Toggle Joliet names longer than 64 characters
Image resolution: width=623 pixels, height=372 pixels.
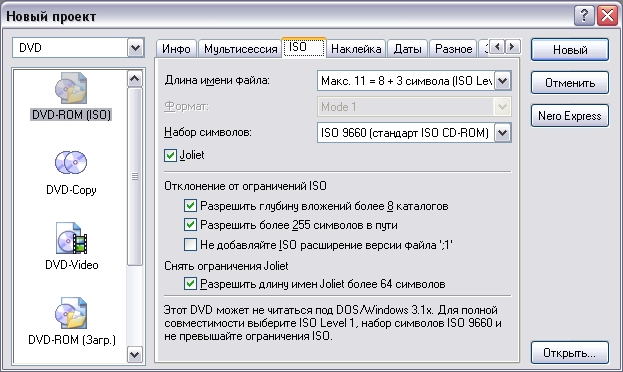(x=190, y=283)
